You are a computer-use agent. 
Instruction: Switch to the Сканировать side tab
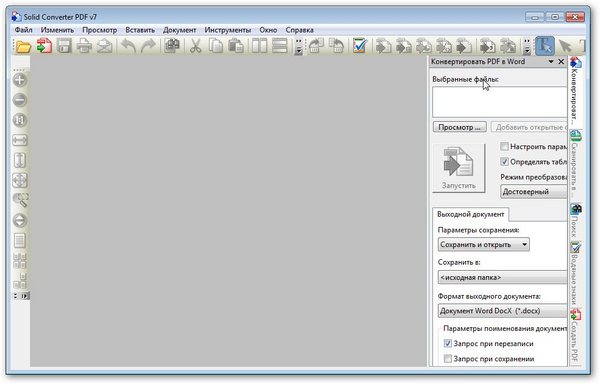pyautogui.click(x=575, y=164)
